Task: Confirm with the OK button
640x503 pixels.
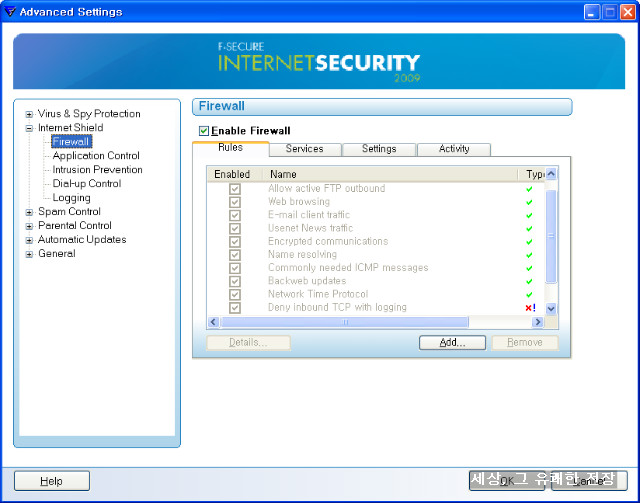Action: [x=507, y=481]
